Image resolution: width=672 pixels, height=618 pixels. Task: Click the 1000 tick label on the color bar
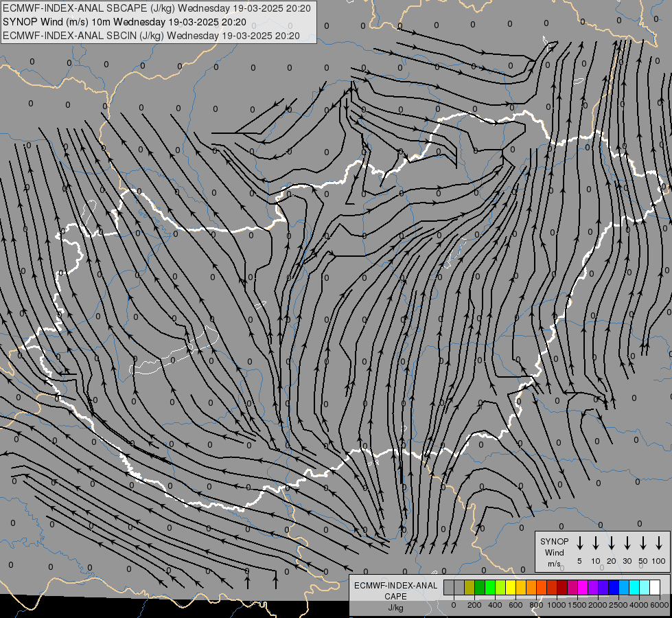pyautogui.click(x=556, y=605)
